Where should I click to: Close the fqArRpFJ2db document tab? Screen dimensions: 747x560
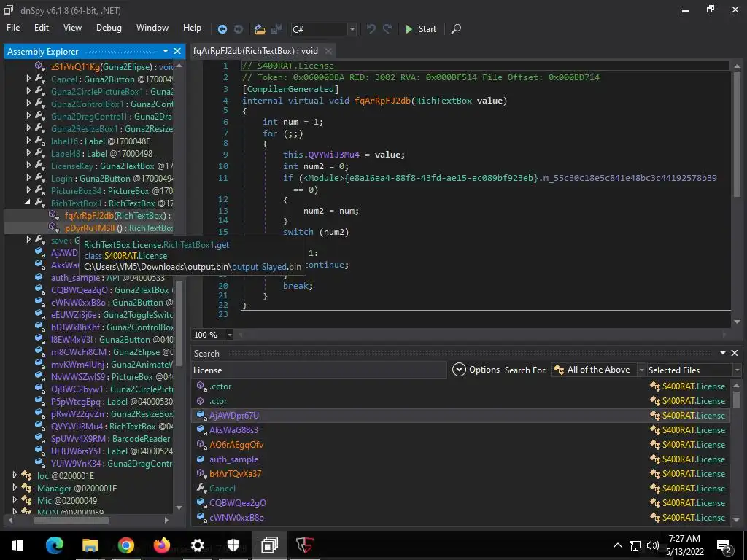pos(328,51)
